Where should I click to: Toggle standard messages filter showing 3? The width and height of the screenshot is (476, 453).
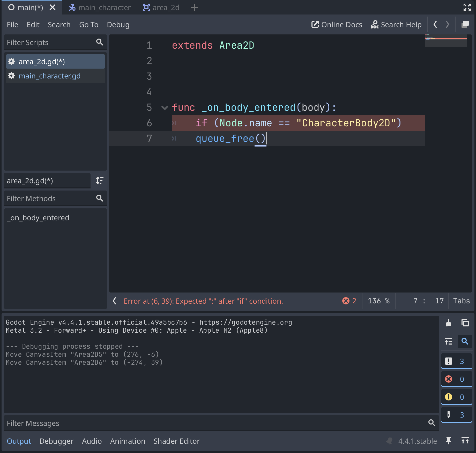tap(457, 361)
